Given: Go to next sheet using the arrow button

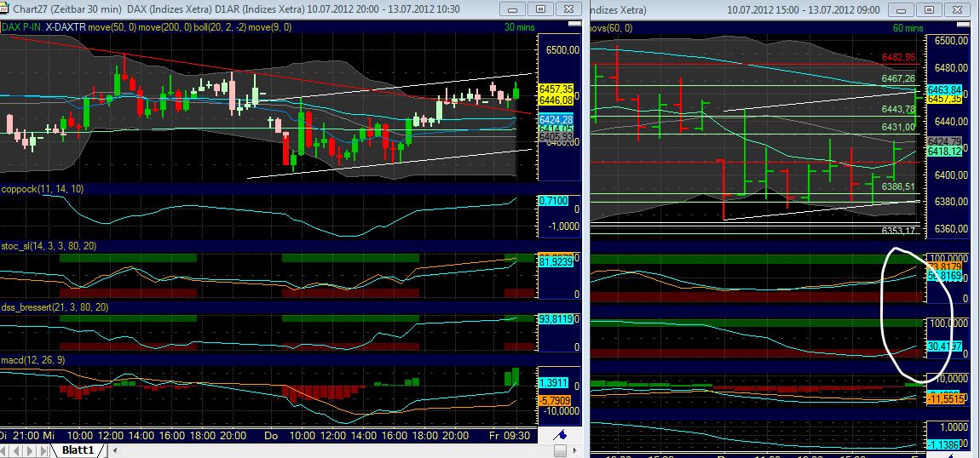Looking at the screenshot, I should [x=28, y=449].
